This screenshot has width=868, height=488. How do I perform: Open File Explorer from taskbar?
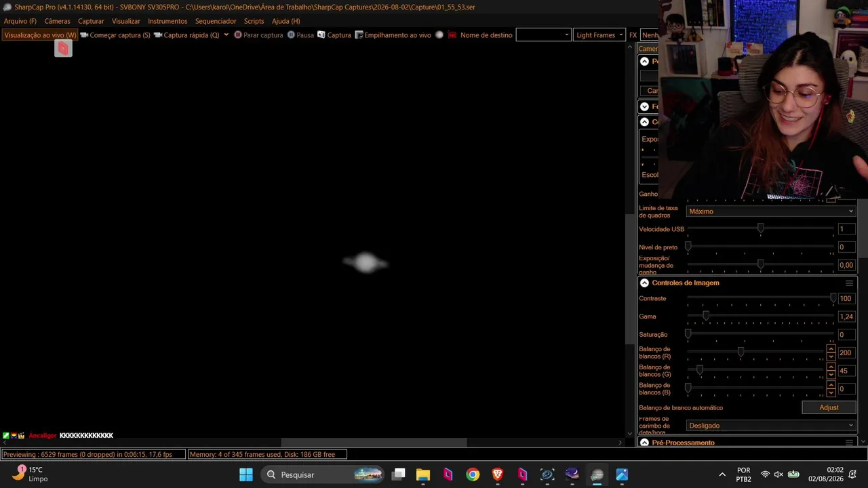click(423, 474)
